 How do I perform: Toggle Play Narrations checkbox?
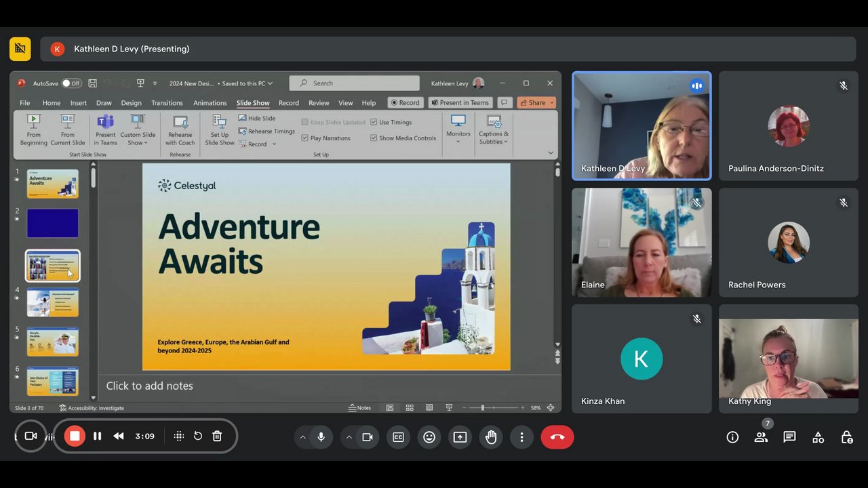point(305,138)
